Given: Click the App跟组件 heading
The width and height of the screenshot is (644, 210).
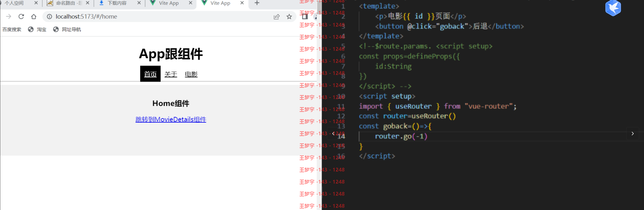Looking at the screenshot, I should coord(171,54).
